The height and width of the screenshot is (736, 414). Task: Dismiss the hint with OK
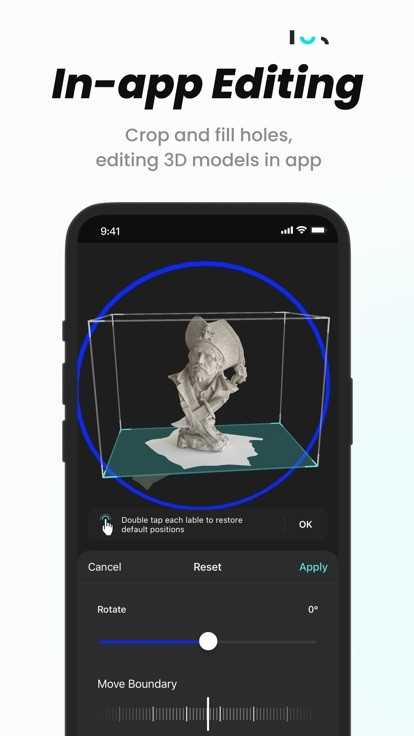(x=306, y=524)
